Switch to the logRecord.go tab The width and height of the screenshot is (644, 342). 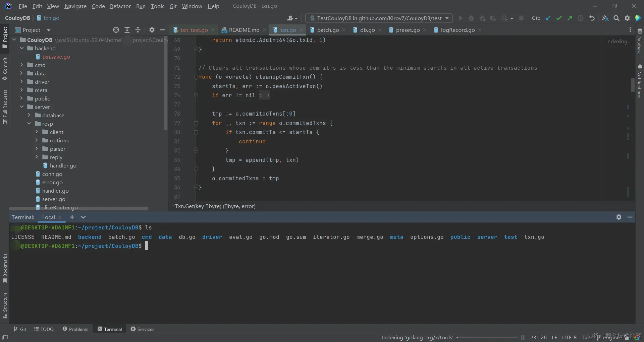[x=458, y=30]
